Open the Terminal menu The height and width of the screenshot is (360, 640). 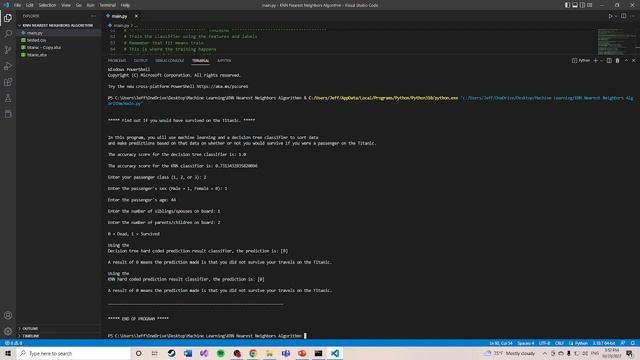pyautogui.click(x=107, y=5)
